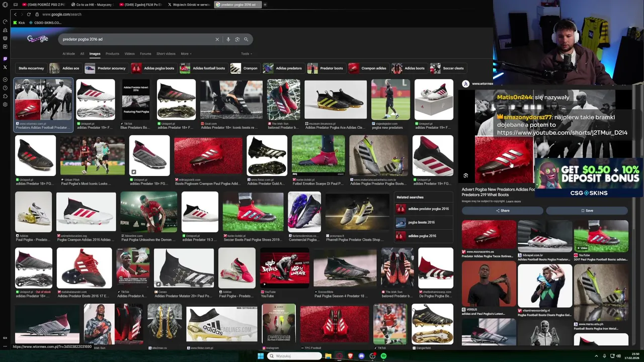Select Crampon adidas filter chip

coord(369,68)
